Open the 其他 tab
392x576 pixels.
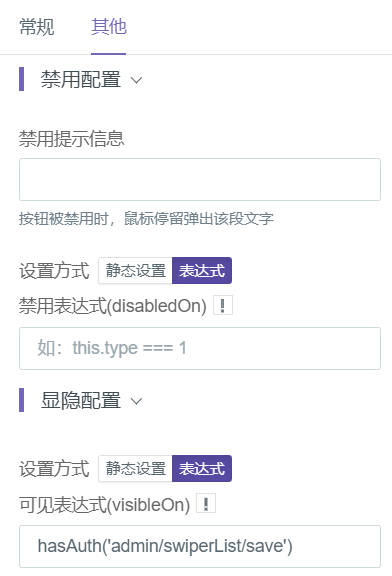pos(109,27)
